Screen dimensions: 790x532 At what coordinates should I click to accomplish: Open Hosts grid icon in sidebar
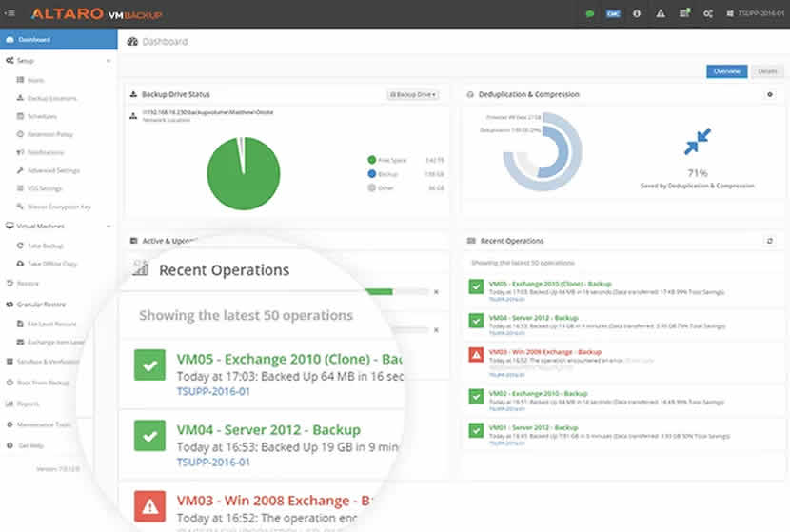[x=20, y=80]
